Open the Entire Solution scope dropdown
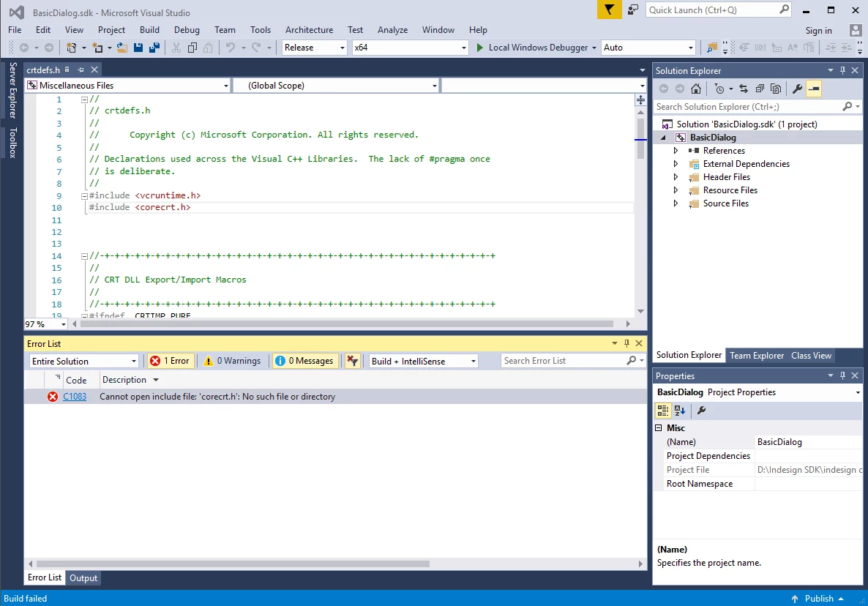868x606 pixels. coord(83,361)
